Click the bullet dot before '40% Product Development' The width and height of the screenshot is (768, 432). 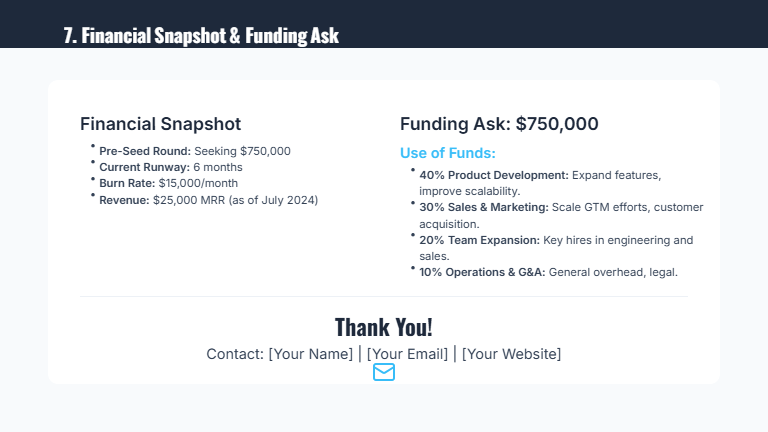click(x=413, y=170)
